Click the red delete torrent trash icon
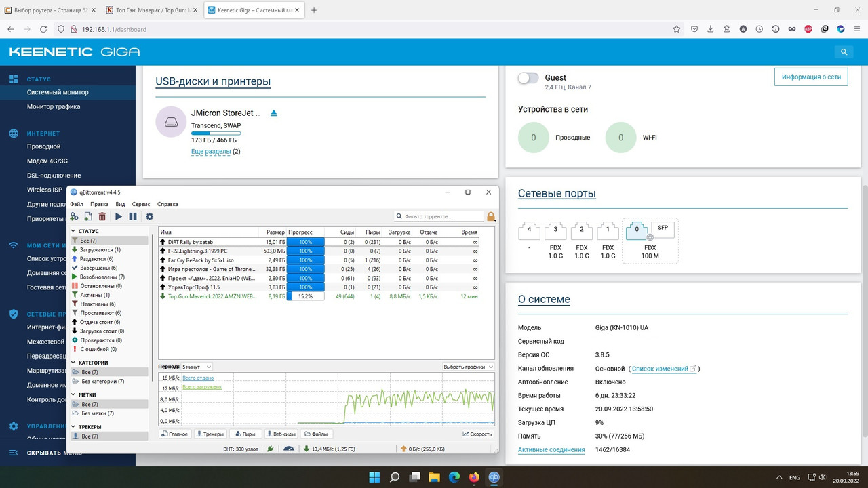868x488 pixels. pos(102,216)
